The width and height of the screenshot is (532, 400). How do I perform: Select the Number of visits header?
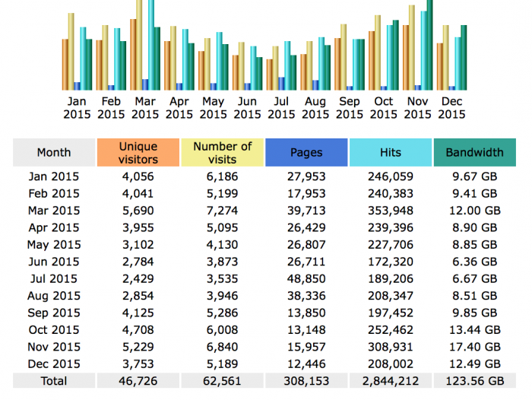(x=222, y=152)
